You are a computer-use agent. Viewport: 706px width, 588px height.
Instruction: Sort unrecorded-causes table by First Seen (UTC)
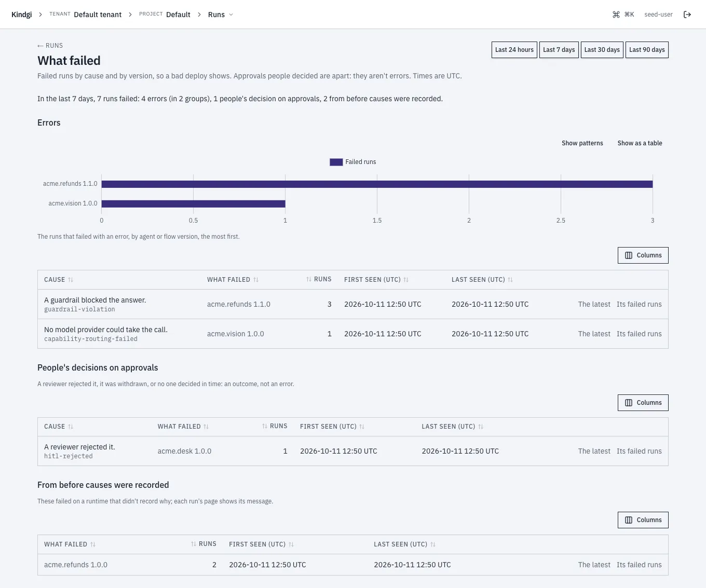(262, 544)
